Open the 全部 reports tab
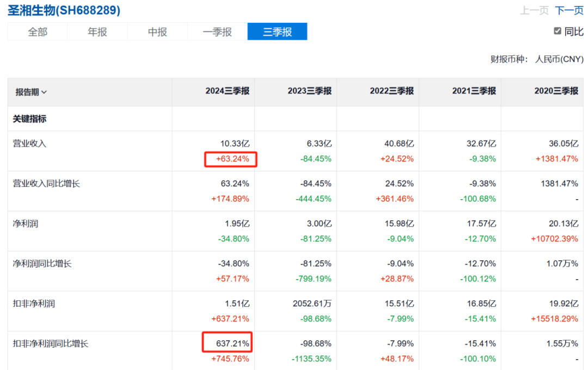588x370 pixels. point(38,32)
